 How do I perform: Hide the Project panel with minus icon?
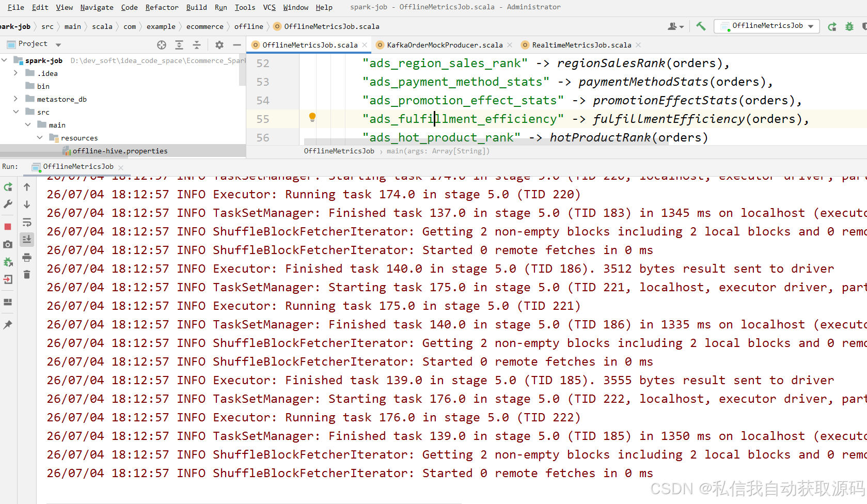coord(237,45)
